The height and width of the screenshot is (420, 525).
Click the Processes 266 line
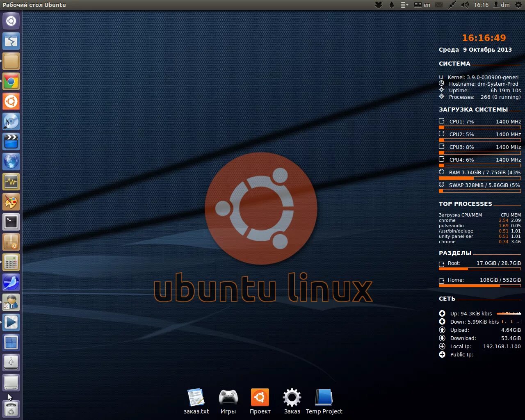coord(480,97)
